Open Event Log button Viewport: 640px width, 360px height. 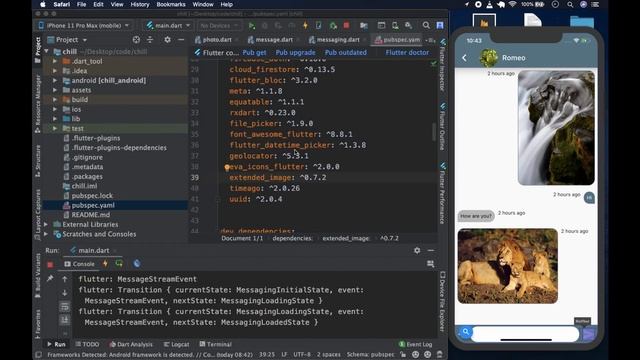415,344
